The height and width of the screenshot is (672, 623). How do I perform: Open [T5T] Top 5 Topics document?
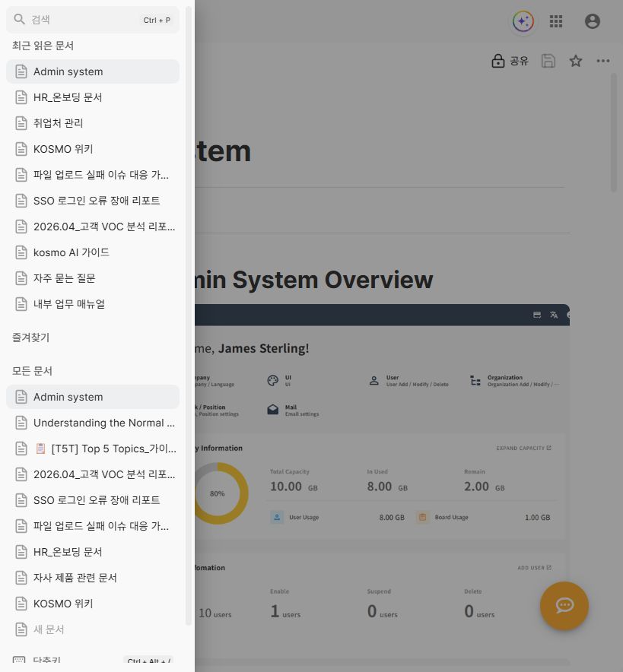pos(93,449)
